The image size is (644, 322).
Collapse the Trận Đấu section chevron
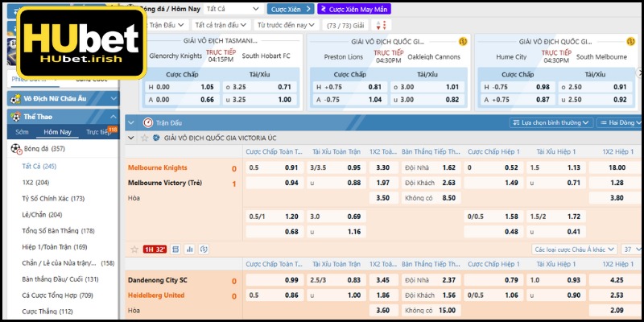click(x=131, y=123)
